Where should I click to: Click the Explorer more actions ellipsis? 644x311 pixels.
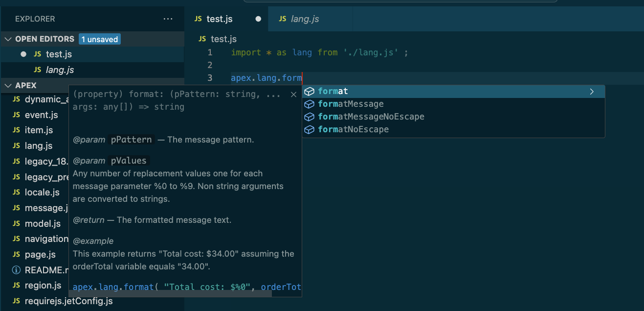[x=168, y=19]
